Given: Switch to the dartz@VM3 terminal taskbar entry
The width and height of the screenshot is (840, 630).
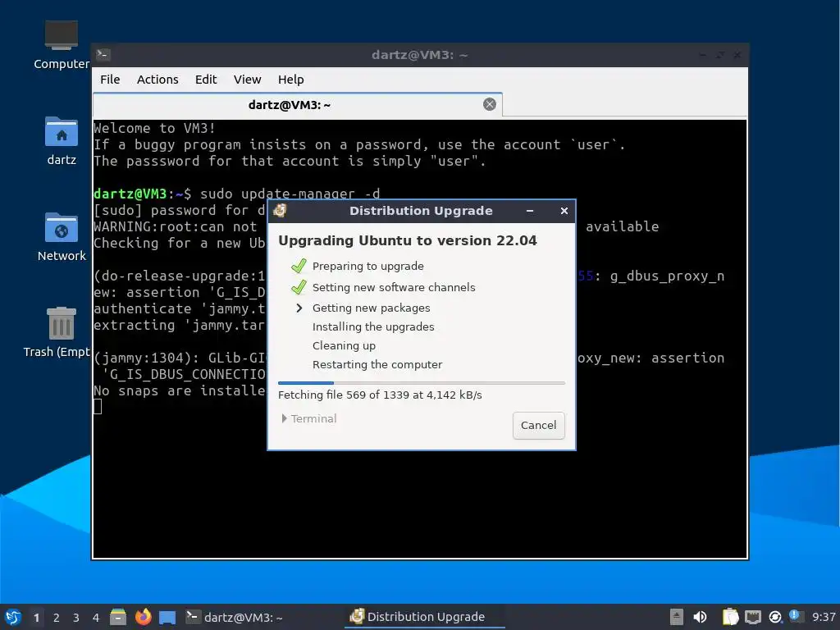Looking at the screenshot, I should pos(234,617).
